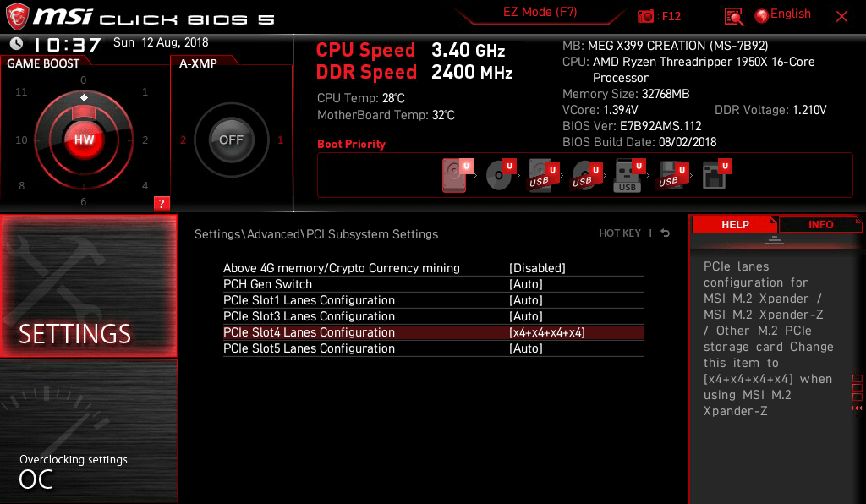Select the USB key boot device
The height and width of the screenshot is (504, 866).
629,176
